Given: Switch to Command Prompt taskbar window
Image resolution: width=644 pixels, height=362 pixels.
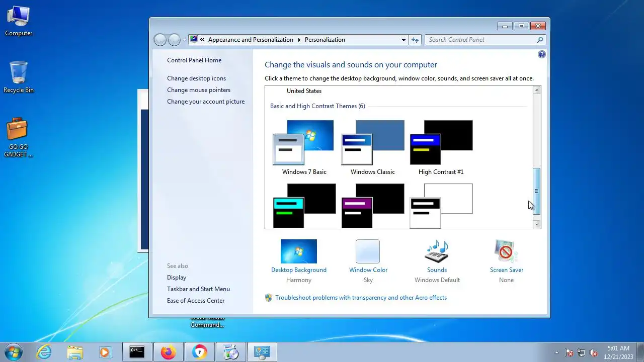Looking at the screenshot, I should [137, 352].
